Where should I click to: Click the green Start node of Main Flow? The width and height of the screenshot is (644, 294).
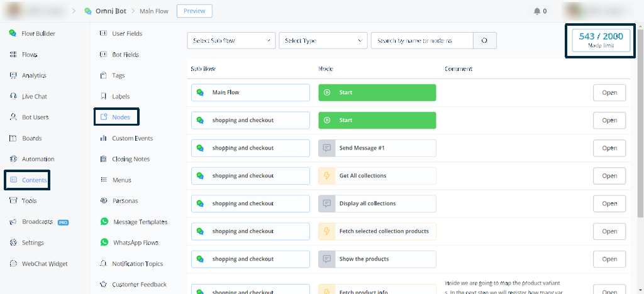coord(377,93)
